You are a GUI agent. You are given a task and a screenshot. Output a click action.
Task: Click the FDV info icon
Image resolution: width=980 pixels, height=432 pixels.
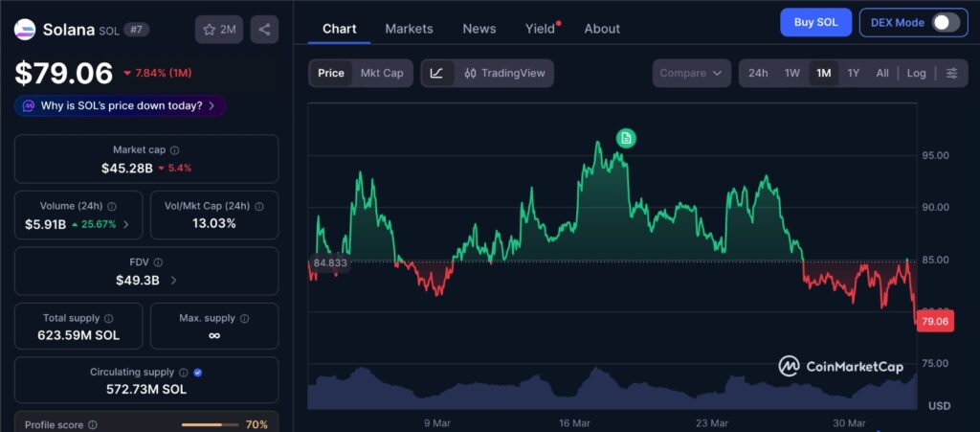[158, 262]
